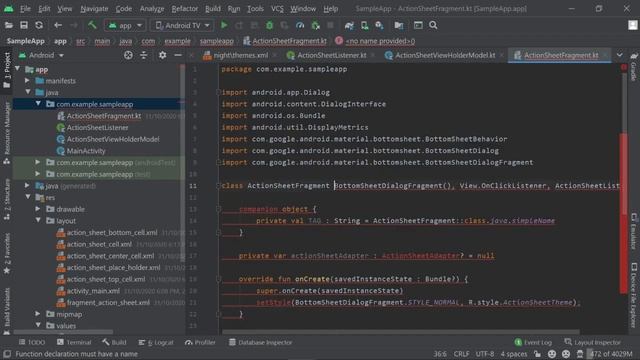Open the app run configuration dropdown
The image size is (640, 360).
pyautogui.click(x=125, y=25)
